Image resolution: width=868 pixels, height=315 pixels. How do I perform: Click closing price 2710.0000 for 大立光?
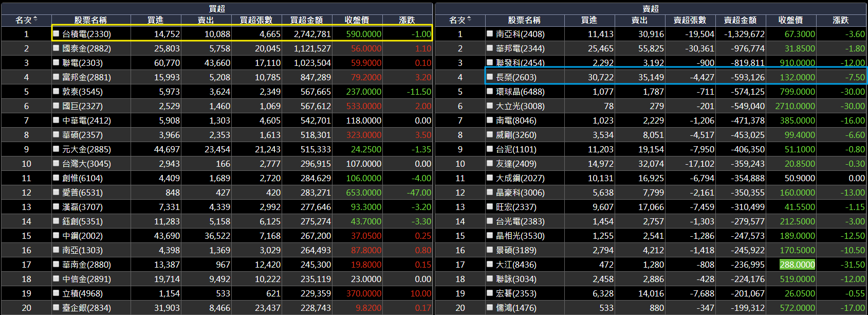click(795, 106)
